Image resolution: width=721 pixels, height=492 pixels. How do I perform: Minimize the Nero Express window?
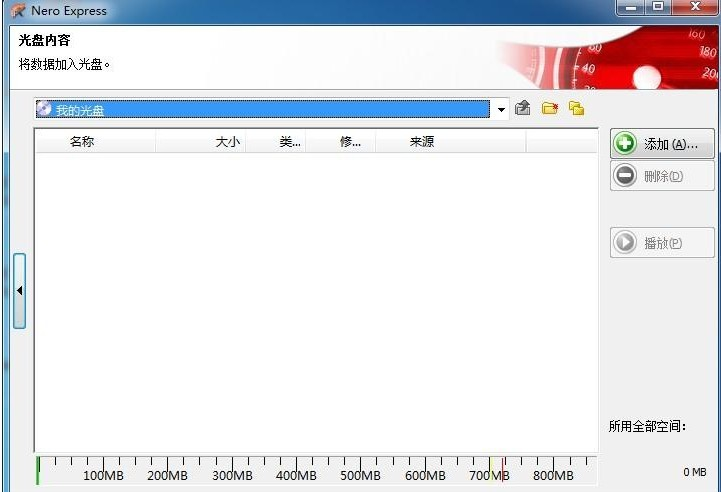631,7
